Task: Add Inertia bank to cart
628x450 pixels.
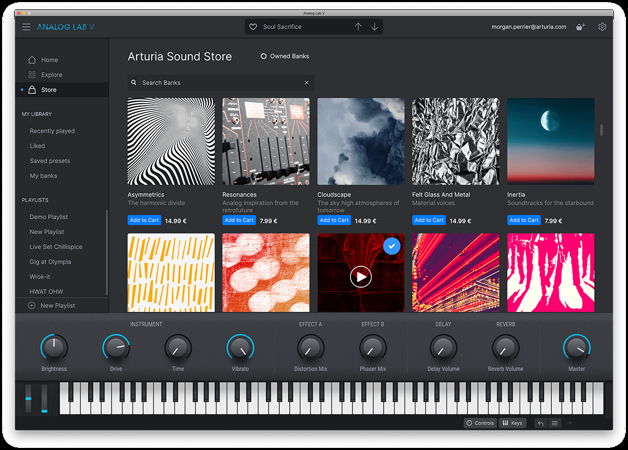Action: point(523,220)
